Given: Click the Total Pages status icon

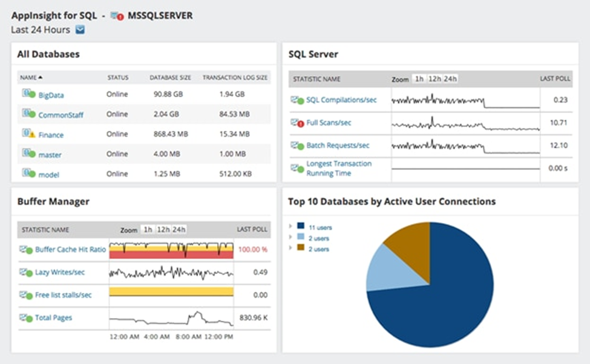Looking at the screenshot, I should (26, 318).
